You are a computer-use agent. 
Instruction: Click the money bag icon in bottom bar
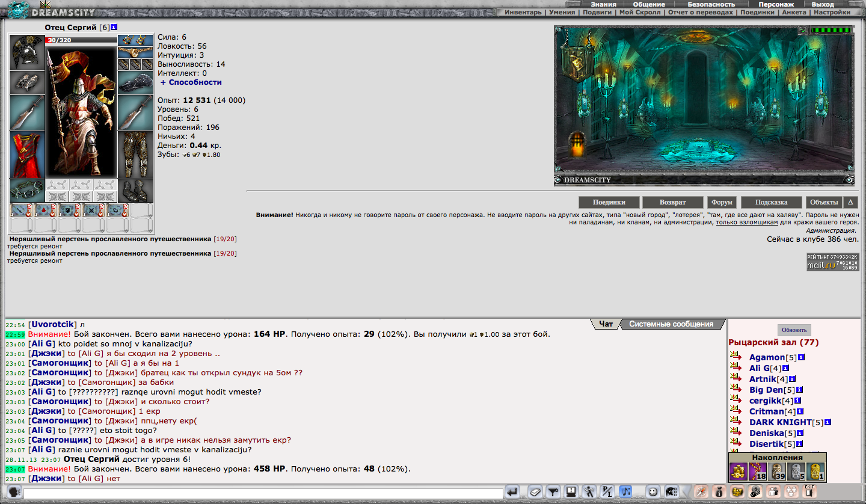coord(719,491)
